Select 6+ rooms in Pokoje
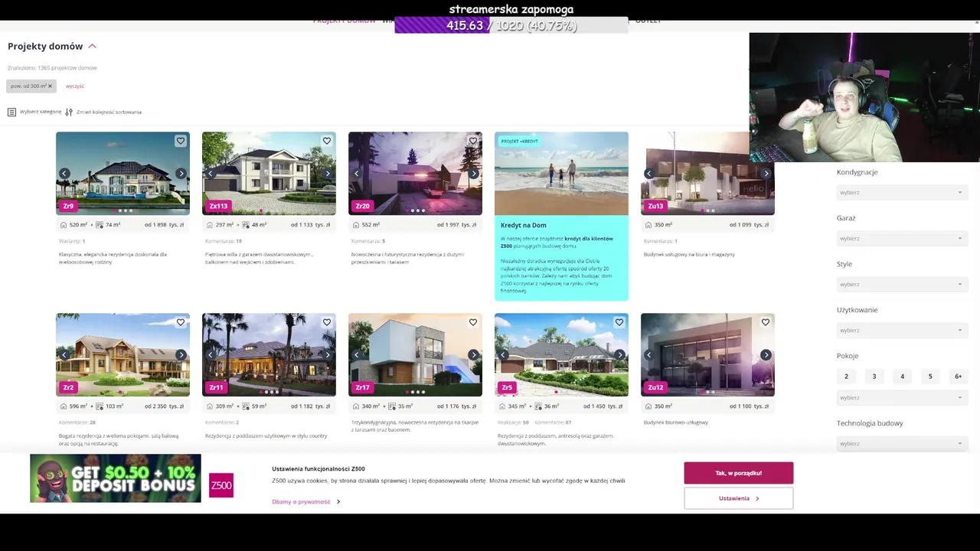The width and height of the screenshot is (980, 551). tap(958, 377)
